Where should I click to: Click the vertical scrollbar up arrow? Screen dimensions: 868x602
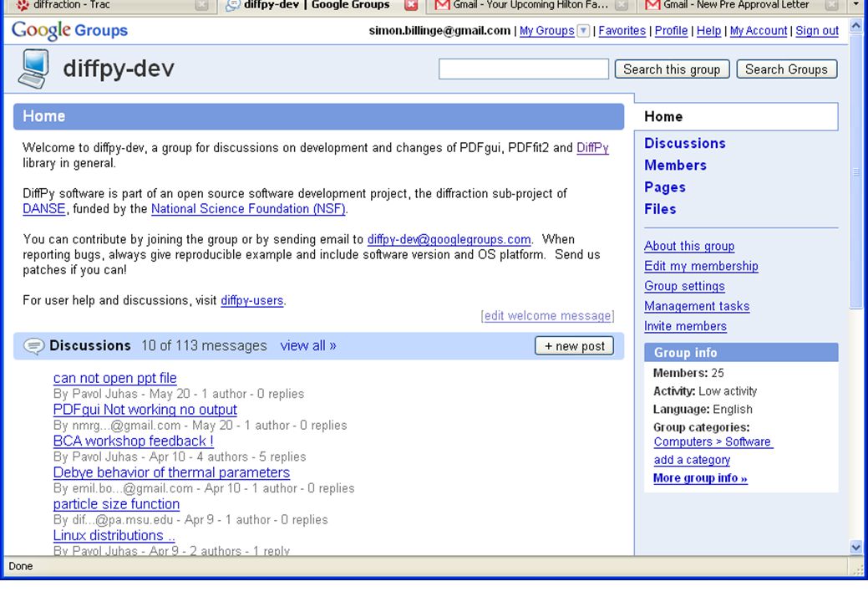pyautogui.click(x=855, y=25)
